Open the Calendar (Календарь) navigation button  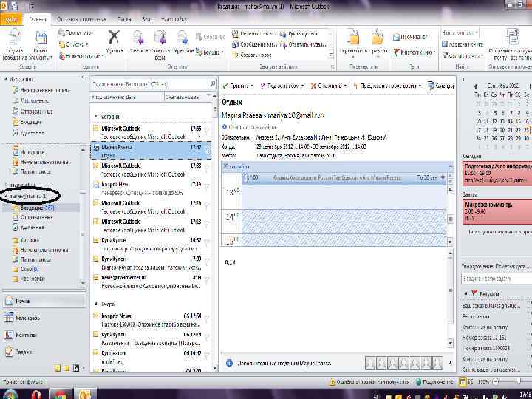pyautogui.click(x=44, y=318)
